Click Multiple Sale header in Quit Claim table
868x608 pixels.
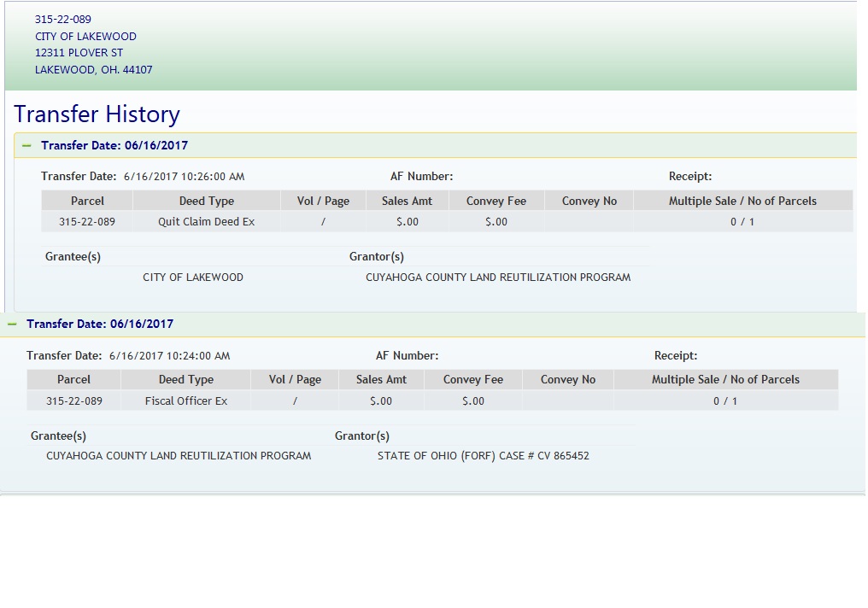pyautogui.click(x=742, y=202)
